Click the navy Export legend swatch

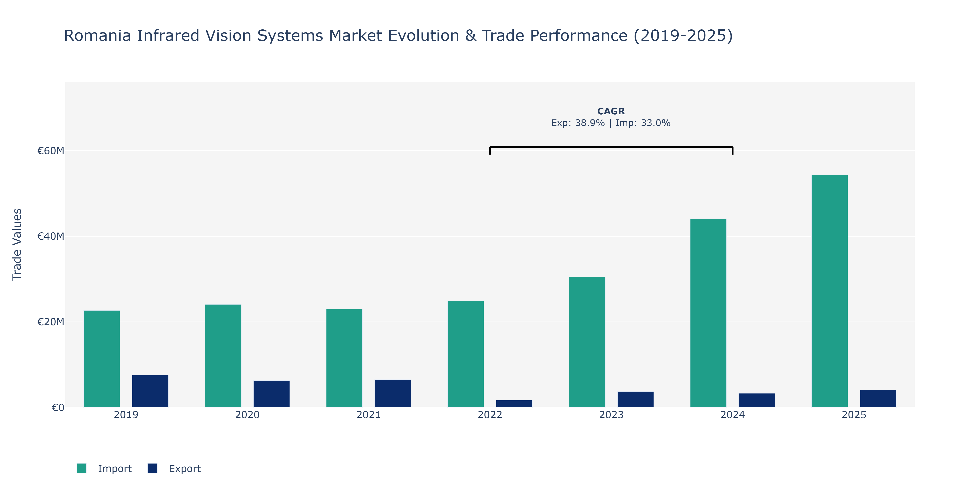click(x=152, y=468)
